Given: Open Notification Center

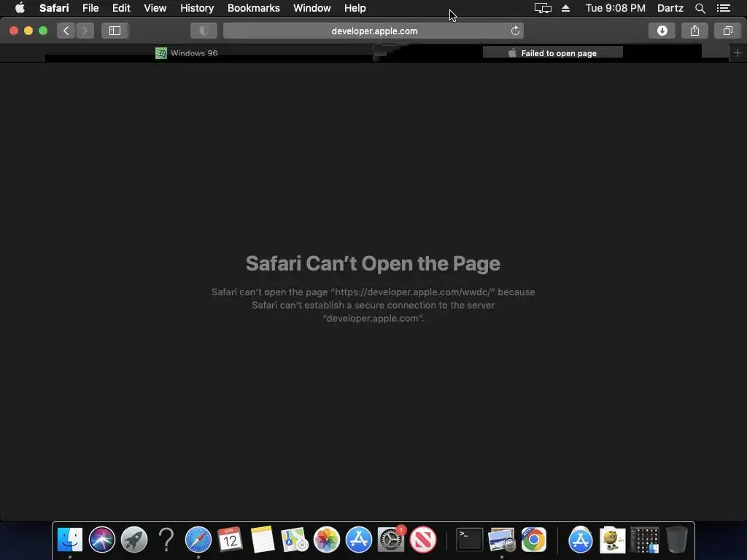Looking at the screenshot, I should pyautogui.click(x=723, y=8).
